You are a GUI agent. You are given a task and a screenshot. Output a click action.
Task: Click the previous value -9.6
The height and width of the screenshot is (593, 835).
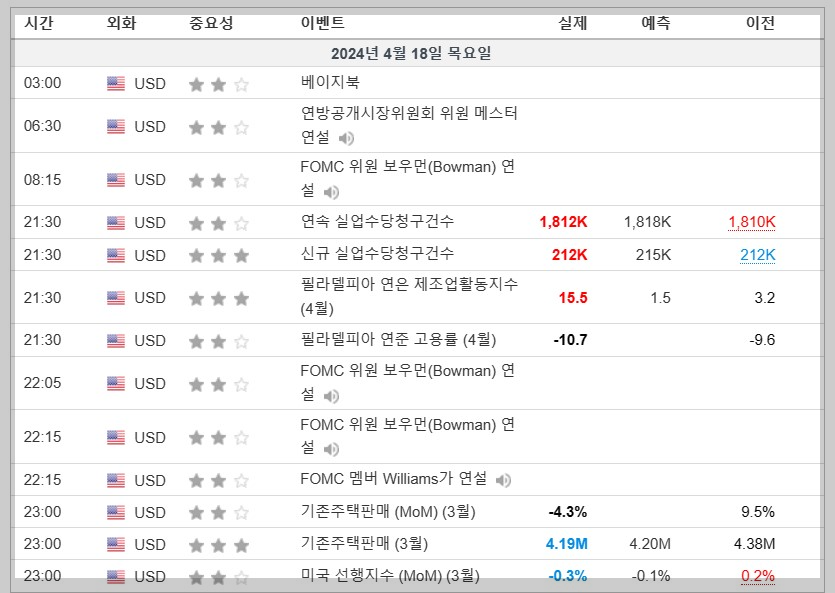click(762, 340)
